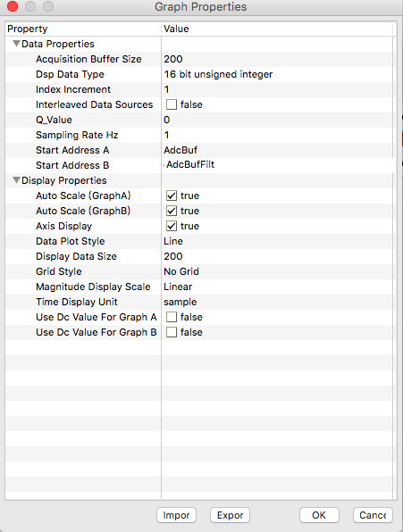Select the Display Data Size label
This screenshot has width=403, height=532.
[76, 256]
